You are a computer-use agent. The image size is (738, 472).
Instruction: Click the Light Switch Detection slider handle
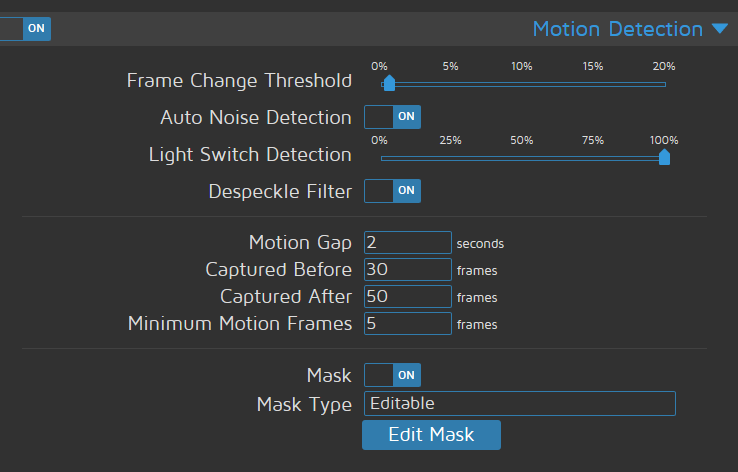[664, 156]
